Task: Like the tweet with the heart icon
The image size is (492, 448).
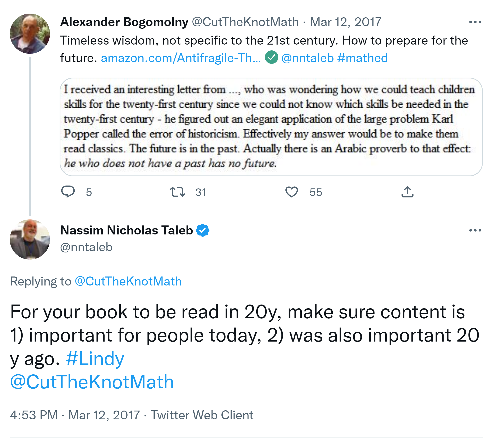Action: 292,192
